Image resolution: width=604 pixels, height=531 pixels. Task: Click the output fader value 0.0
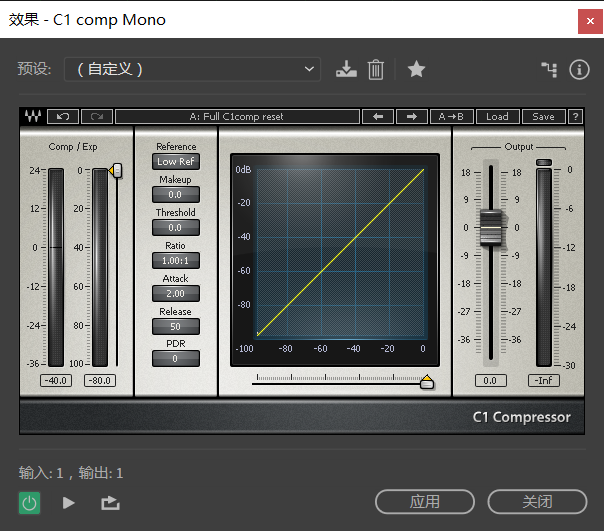tap(490, 381)
